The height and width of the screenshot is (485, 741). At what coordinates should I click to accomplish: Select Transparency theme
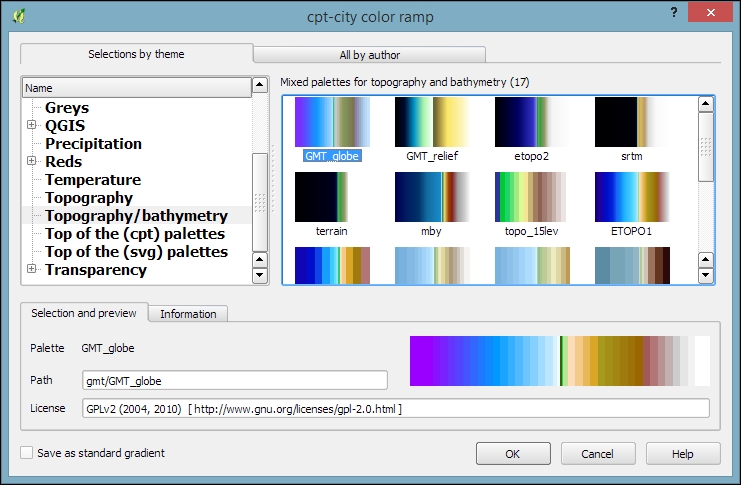pos(95,269)
